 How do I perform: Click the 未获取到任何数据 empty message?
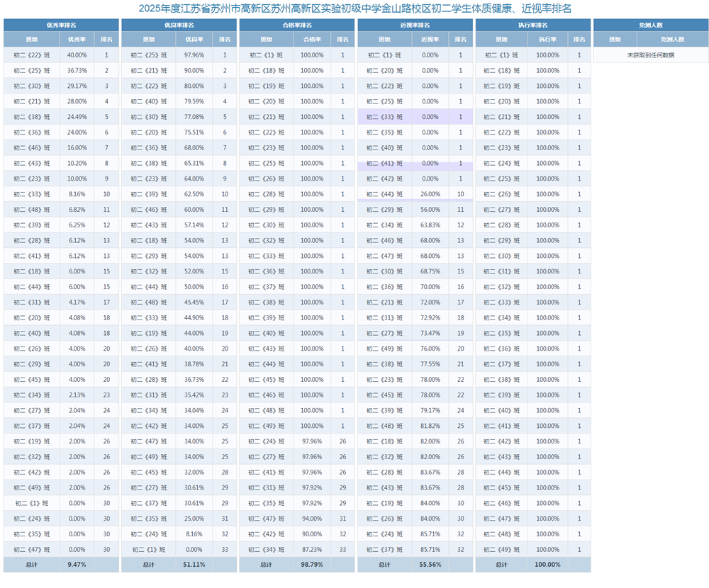pyautogui.click(x=651, y=55)
